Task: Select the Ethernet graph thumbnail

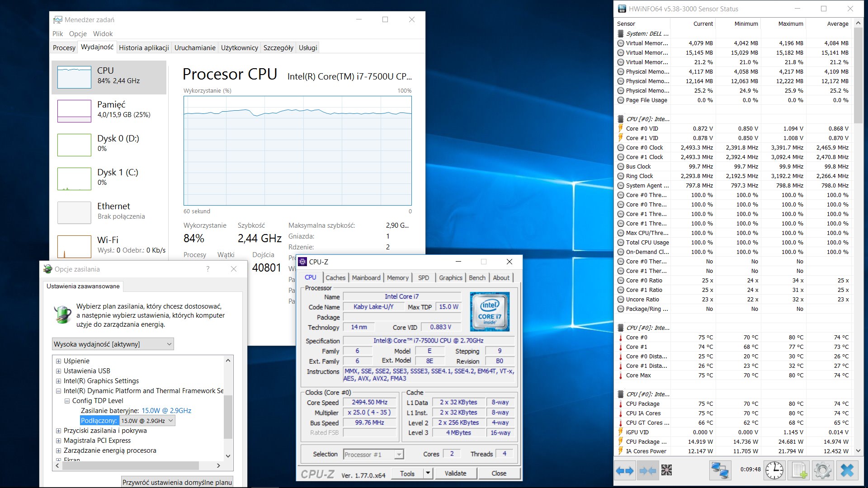Action: click(74, 213)
